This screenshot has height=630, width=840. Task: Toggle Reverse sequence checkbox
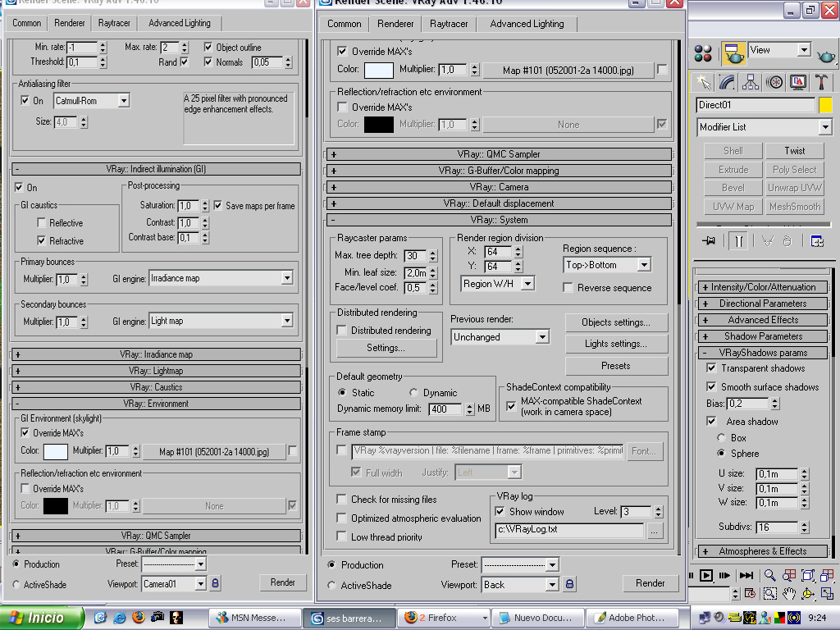[568, 288]
